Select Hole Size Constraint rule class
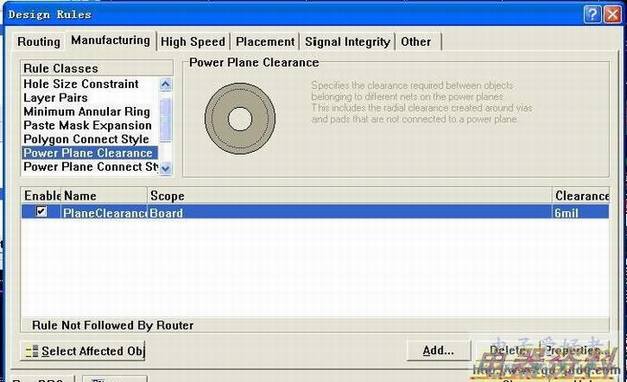Viewport: 627px width, 382px height. [x=81, y=84]
